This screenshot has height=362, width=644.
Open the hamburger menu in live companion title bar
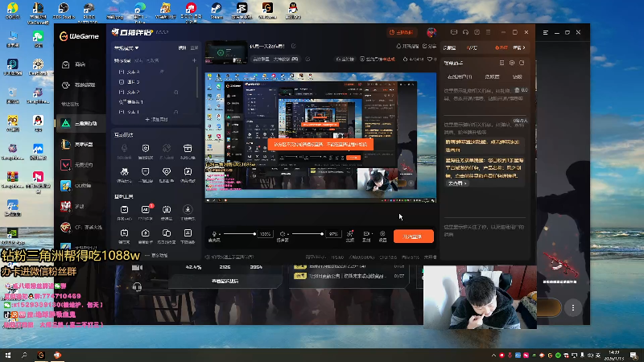488,32
